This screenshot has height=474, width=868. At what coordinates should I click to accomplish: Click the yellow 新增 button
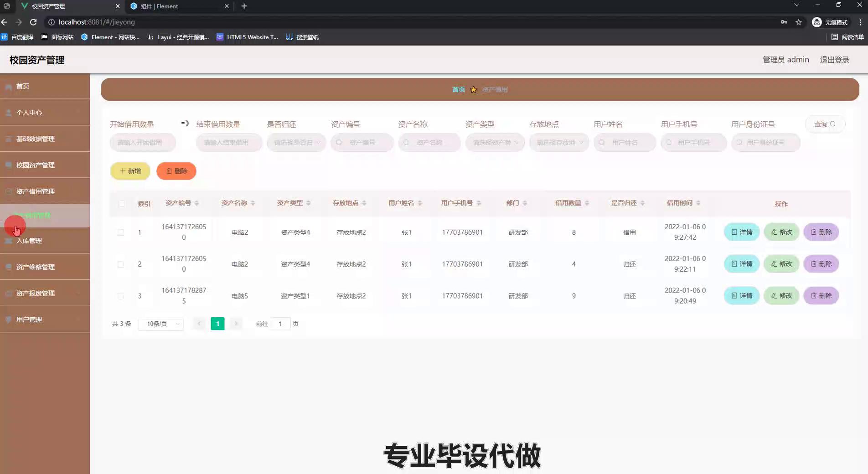pos(130,171)
